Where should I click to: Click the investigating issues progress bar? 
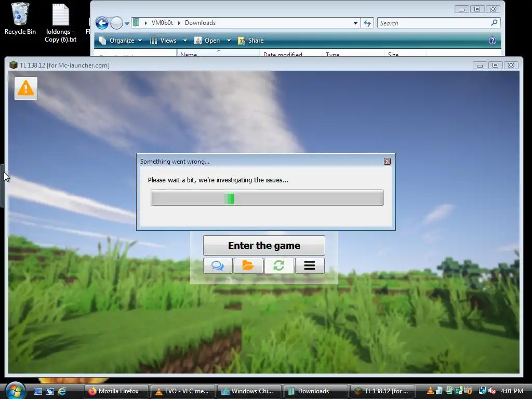pos(267,197)
